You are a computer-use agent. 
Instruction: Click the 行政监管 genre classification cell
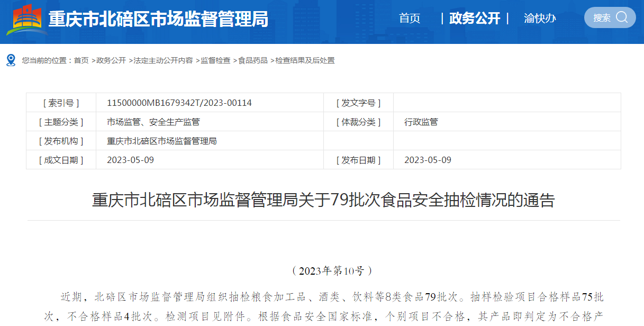[x=421, y=122]
